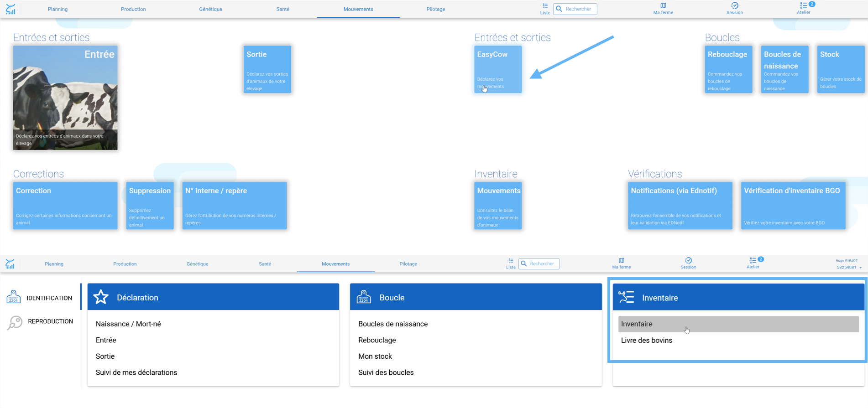Open the EasyCow tile
This screenshot has width=868, height=408.
pyautogui.click(x=498, y=69)
